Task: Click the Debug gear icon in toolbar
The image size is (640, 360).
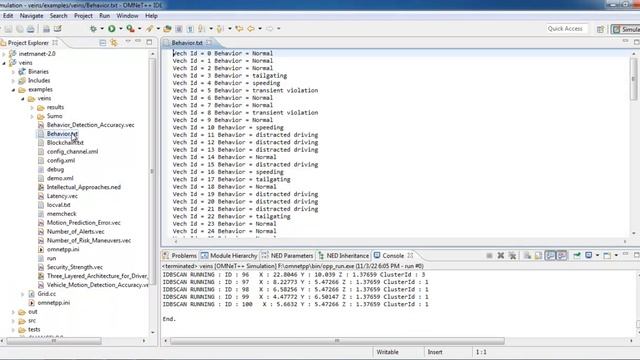Action: pos(93,29)
